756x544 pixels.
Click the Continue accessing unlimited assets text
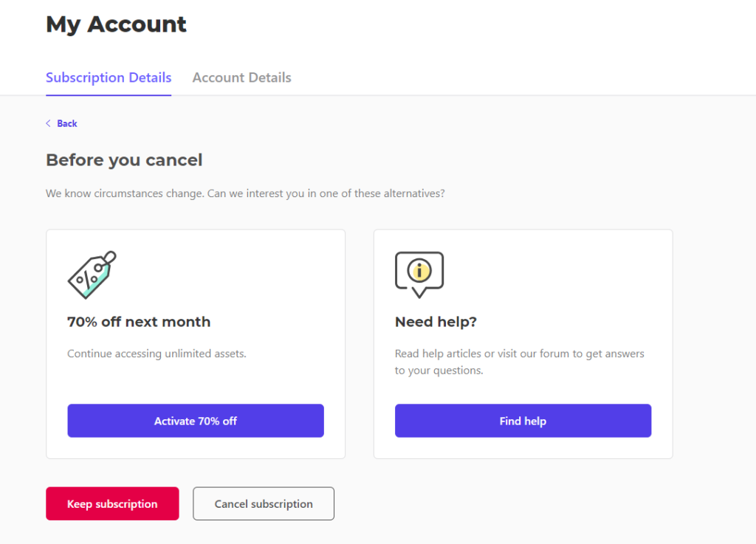pos(157,354)
